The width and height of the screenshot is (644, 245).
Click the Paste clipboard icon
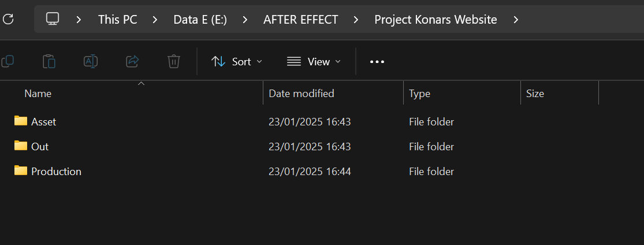click(x=49, y=62)
